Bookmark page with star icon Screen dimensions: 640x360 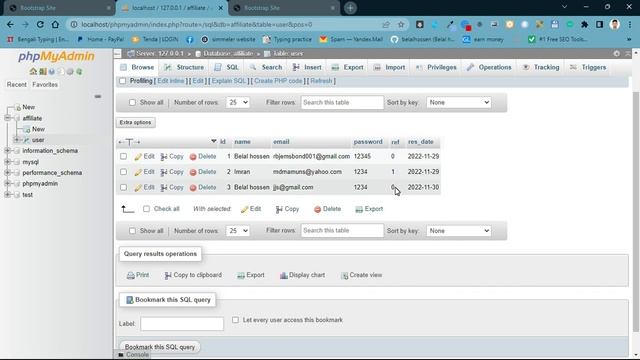click(x=401, y=24)
